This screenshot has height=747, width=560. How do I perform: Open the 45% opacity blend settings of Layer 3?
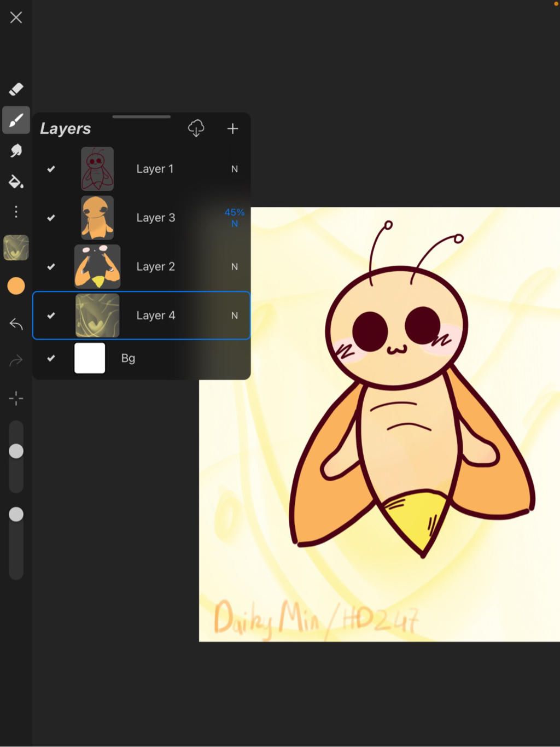click(x=235, y=218)
